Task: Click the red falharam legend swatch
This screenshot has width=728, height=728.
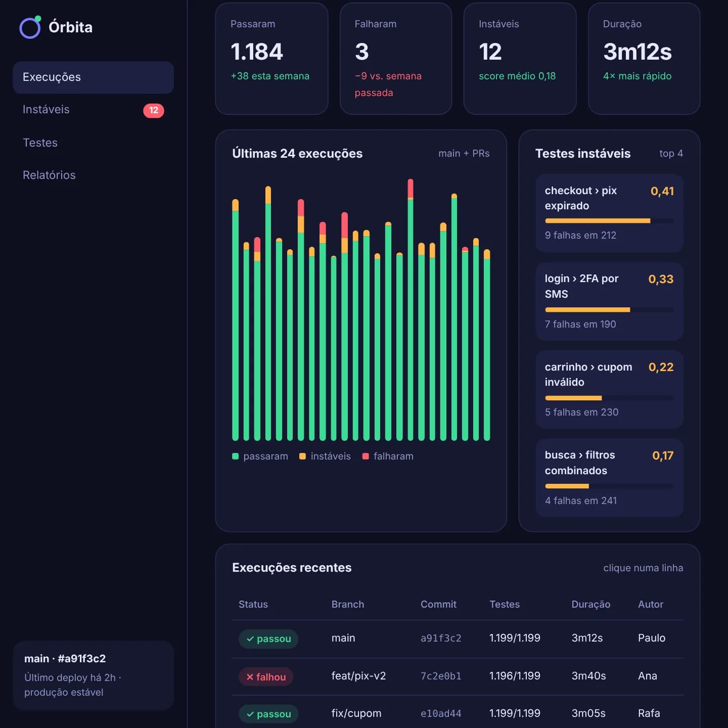Action: [x=366, y=457]
